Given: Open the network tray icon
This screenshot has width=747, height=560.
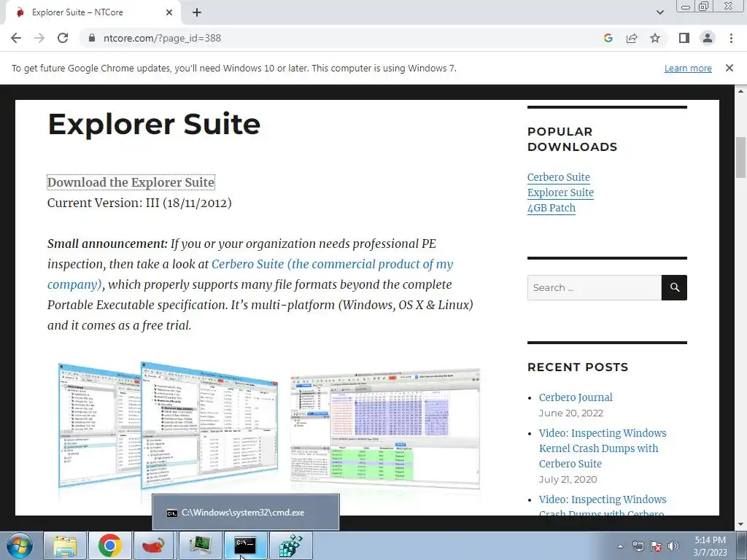Looking at the screenshot, I should click(x=638, y=546).
